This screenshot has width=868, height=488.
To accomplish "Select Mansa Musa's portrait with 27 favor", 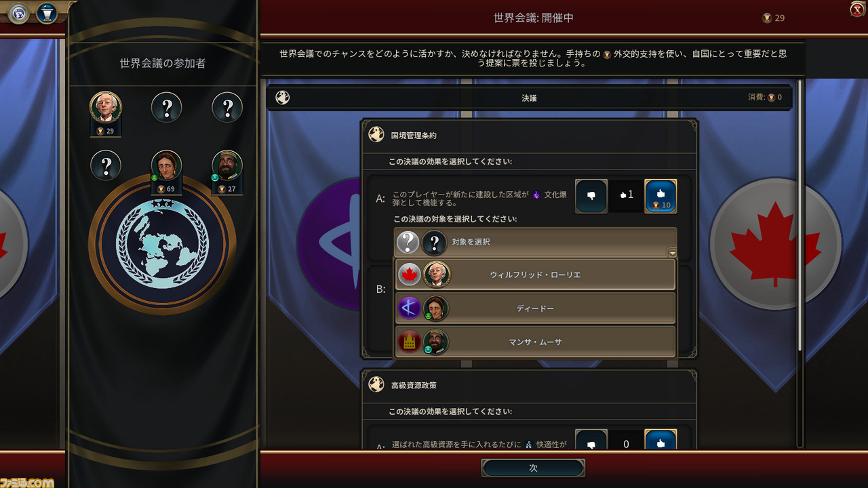I will [x=227, y=166].
